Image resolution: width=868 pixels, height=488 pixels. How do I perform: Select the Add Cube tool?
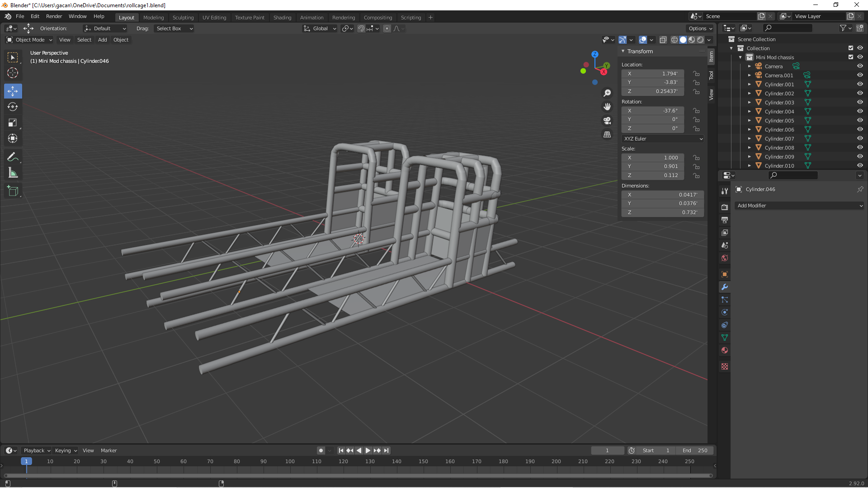[x=13, y=191]
